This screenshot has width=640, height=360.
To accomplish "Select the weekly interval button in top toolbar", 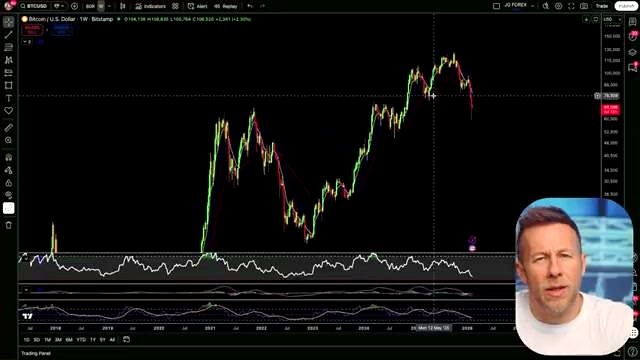I will coord(101,6).
